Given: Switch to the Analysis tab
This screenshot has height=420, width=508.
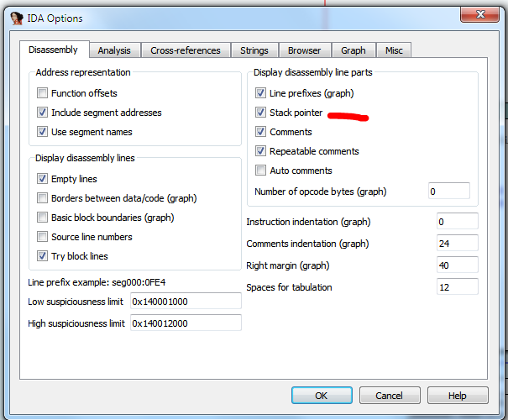Looking at the screenshot, I should tap(114, 50).
